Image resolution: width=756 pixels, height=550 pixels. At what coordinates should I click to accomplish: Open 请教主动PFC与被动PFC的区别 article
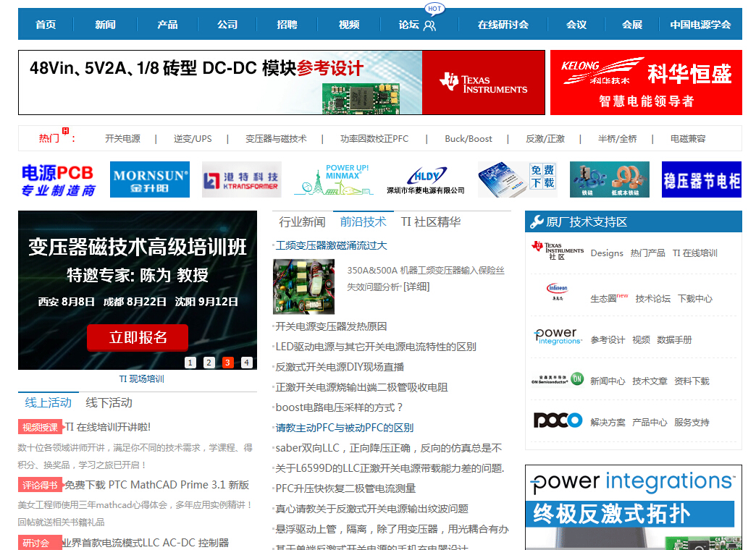[x=344, y=428]
